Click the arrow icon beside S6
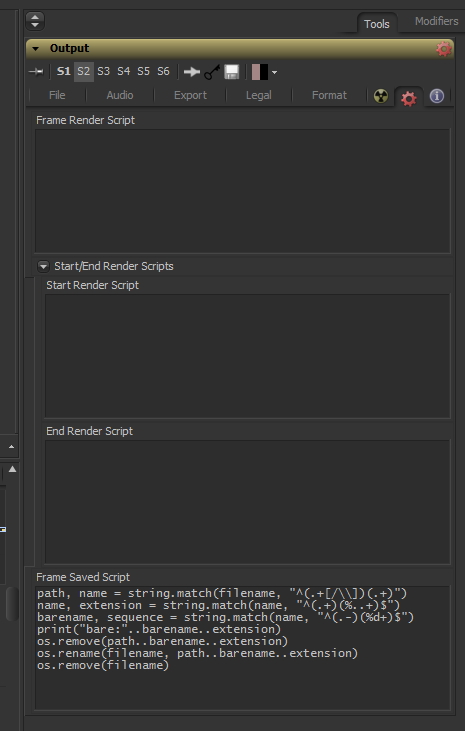The image size is (465, 731). 192,72
